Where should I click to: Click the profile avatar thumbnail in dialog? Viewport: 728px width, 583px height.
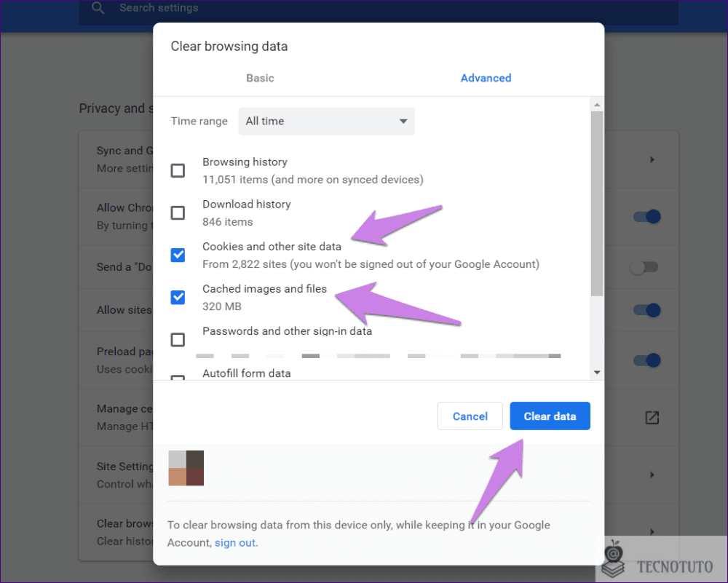coord(186,468)
